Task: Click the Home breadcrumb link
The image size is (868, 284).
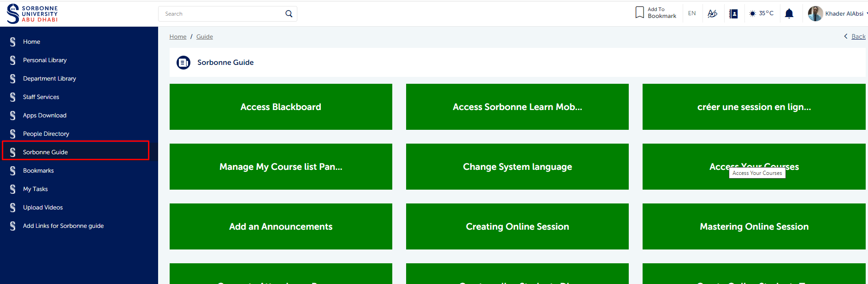Action: pos(178,37)
